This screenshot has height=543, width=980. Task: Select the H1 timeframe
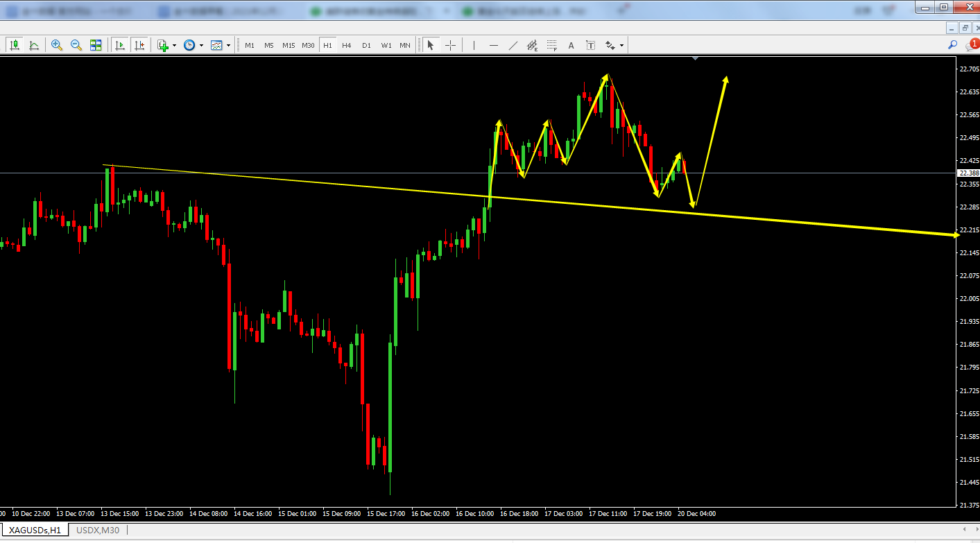327,45
